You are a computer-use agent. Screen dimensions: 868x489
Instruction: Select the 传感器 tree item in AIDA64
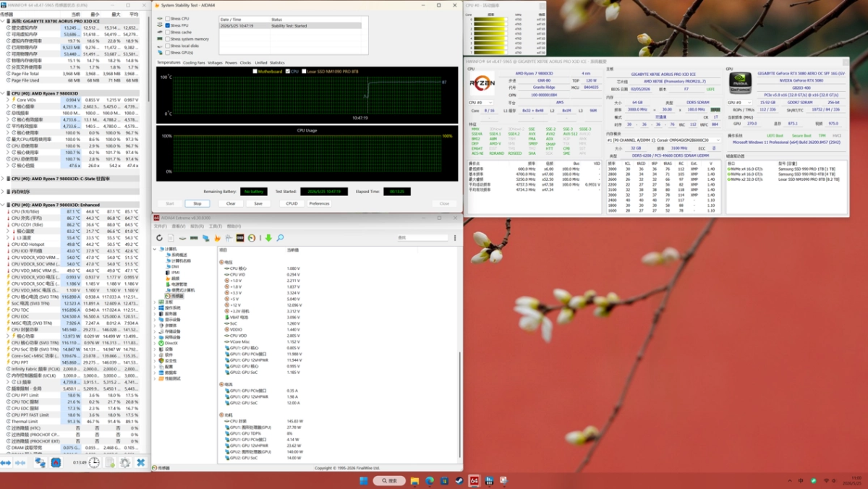(174, 296)
